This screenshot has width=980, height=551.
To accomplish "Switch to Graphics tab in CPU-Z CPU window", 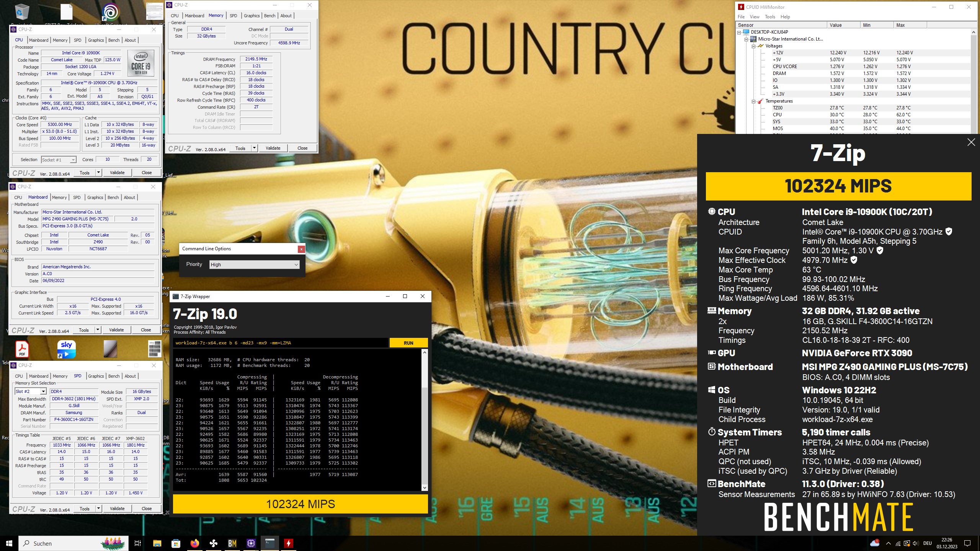I will (96, 40).
